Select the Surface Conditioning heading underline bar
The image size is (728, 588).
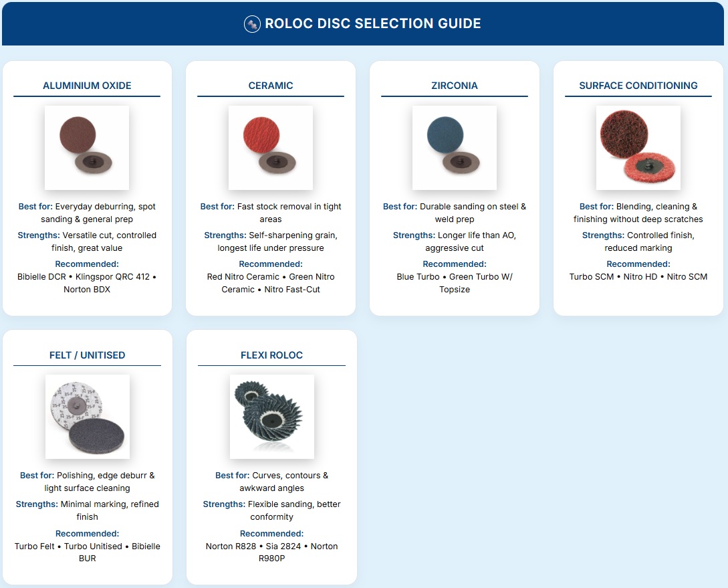(638, 97)
